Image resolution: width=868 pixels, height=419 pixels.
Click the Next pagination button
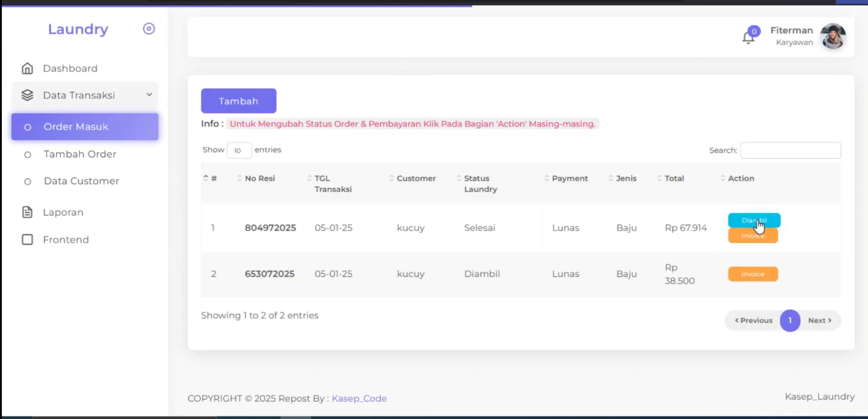point(820,320)
